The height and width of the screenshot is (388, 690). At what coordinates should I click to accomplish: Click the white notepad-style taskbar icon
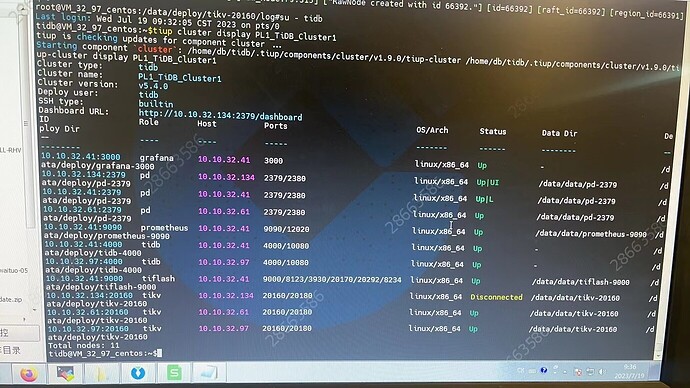tap(208, 373)
